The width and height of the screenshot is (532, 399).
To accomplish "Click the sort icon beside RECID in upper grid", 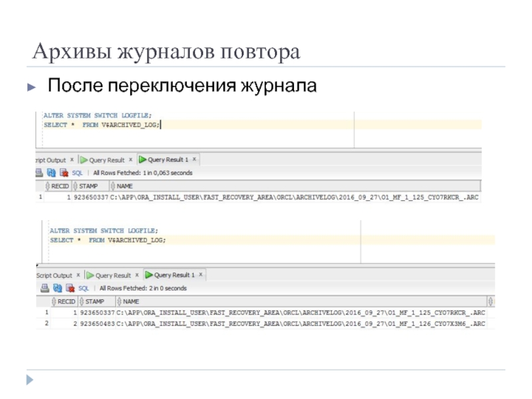I will coord(47,186).
